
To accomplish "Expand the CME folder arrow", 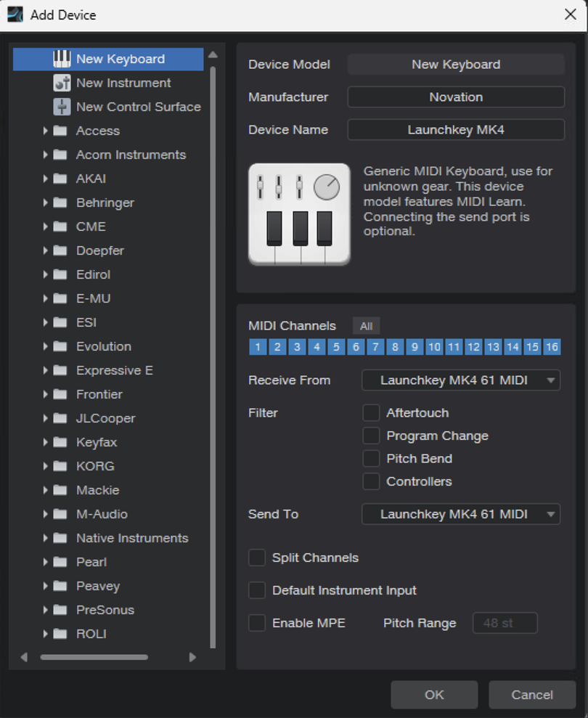I will point(45,227).
